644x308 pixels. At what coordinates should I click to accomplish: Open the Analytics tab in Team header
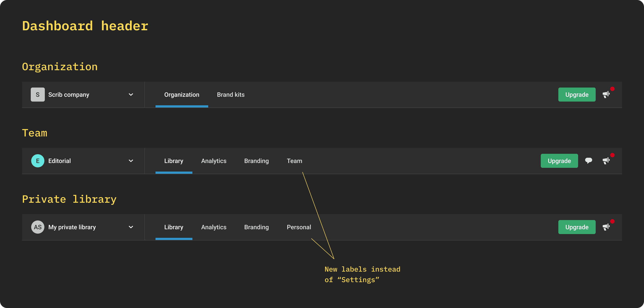214,161
